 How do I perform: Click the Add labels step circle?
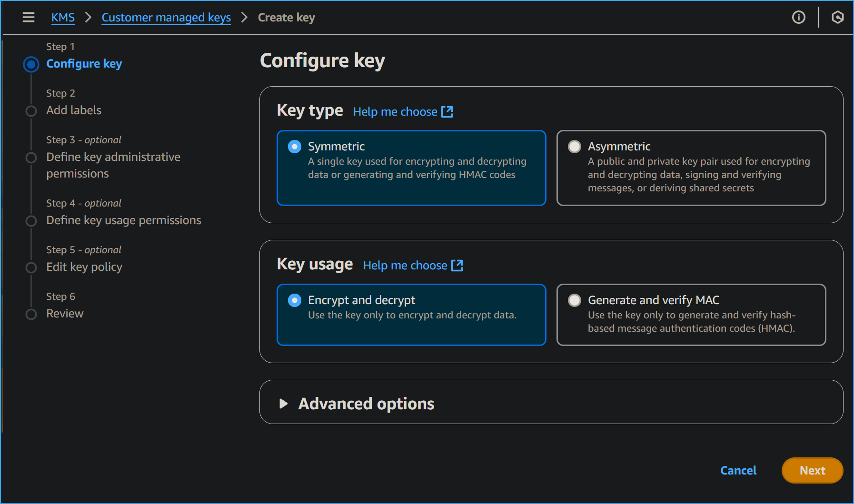coord(31,111)
